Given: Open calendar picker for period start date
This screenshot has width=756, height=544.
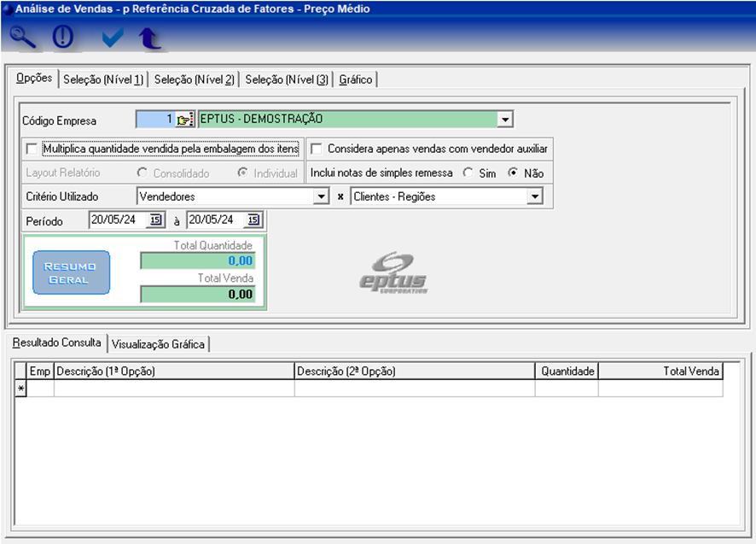Looking at the screenshot, I should 155,220.
